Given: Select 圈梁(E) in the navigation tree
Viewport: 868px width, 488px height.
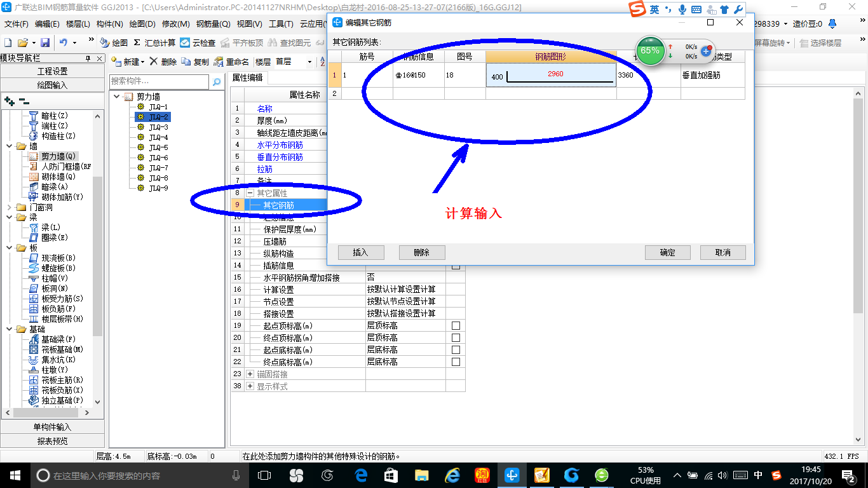Looking at the screenshot, I should click(49, 238).
